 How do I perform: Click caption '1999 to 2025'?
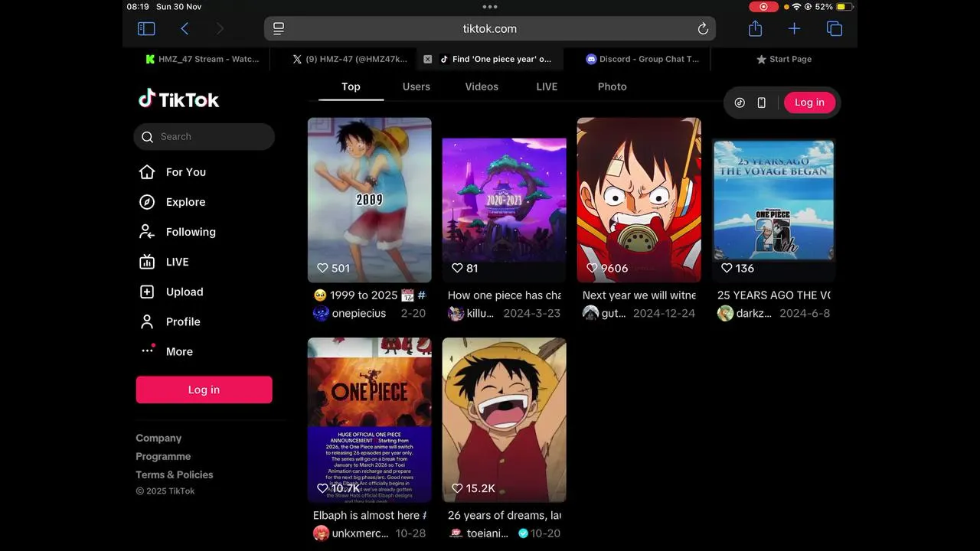coord(364,295)
